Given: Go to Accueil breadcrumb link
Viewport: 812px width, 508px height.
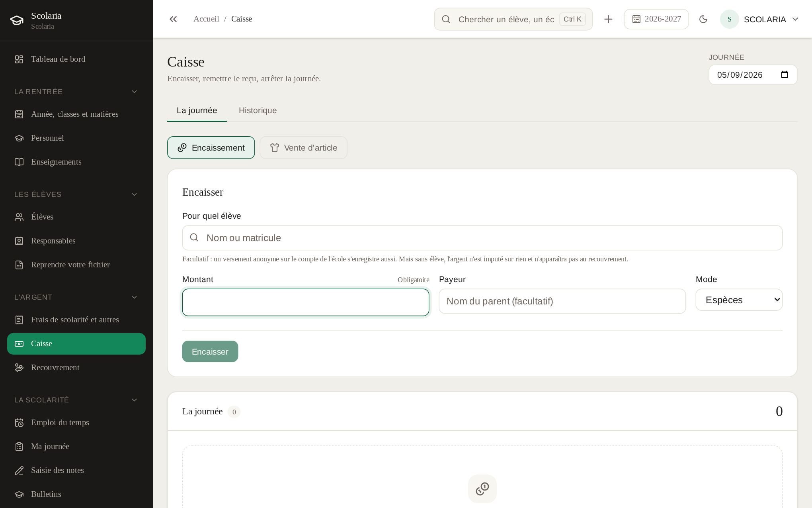Looking at the screenshot, I should 206,19.
